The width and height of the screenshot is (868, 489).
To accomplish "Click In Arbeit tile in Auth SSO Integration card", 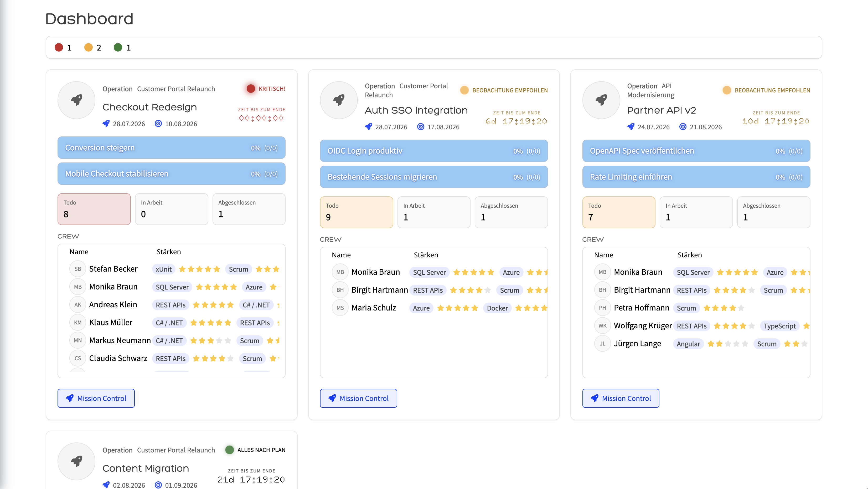I will point(434,212).
